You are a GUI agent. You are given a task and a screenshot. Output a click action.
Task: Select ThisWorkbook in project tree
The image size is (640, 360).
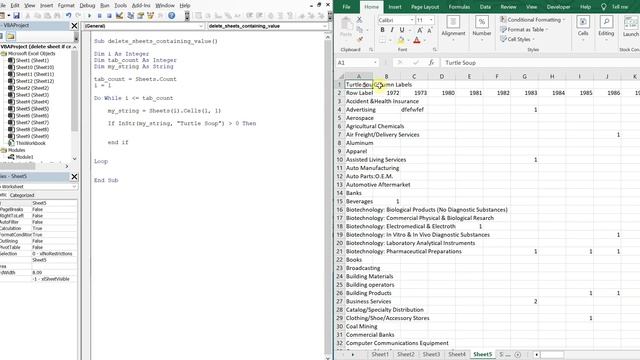click(31, 143)
